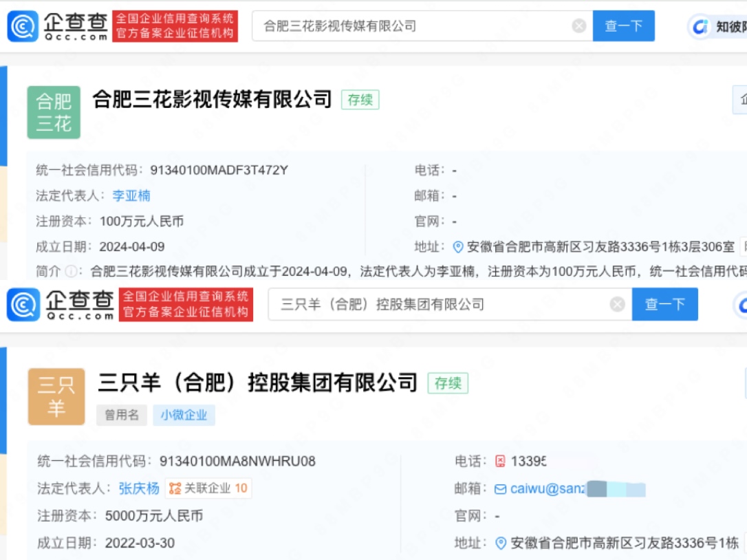Click the green 合肥三花 company logo
747x560 pixels.
54,112
